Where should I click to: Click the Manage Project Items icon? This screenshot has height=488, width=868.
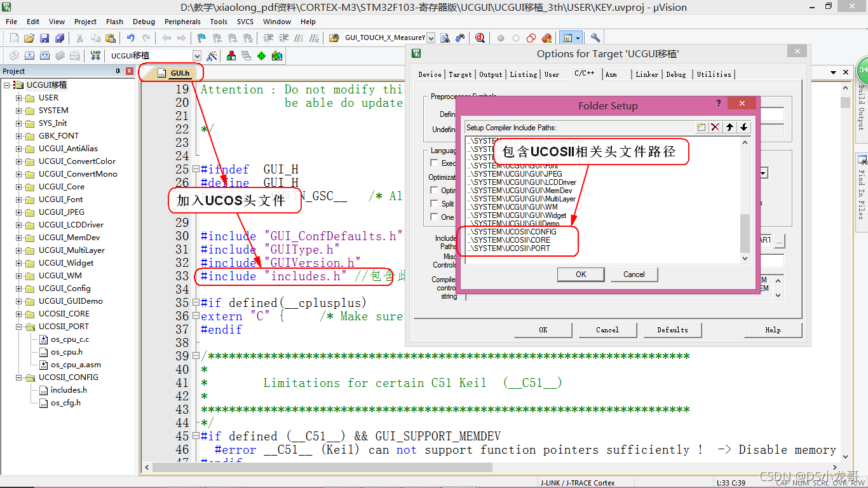coord(231,55)
